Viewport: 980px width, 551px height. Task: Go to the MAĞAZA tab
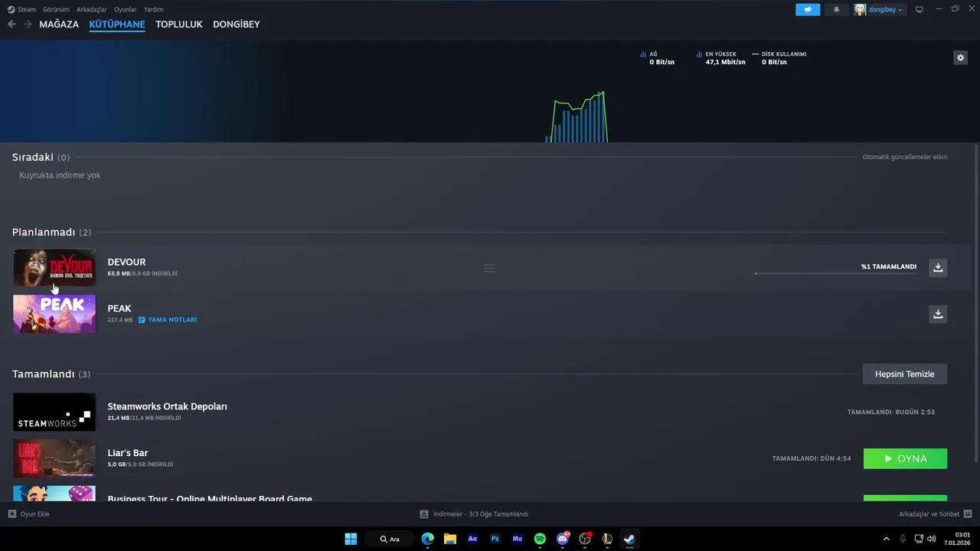point(59,24)
